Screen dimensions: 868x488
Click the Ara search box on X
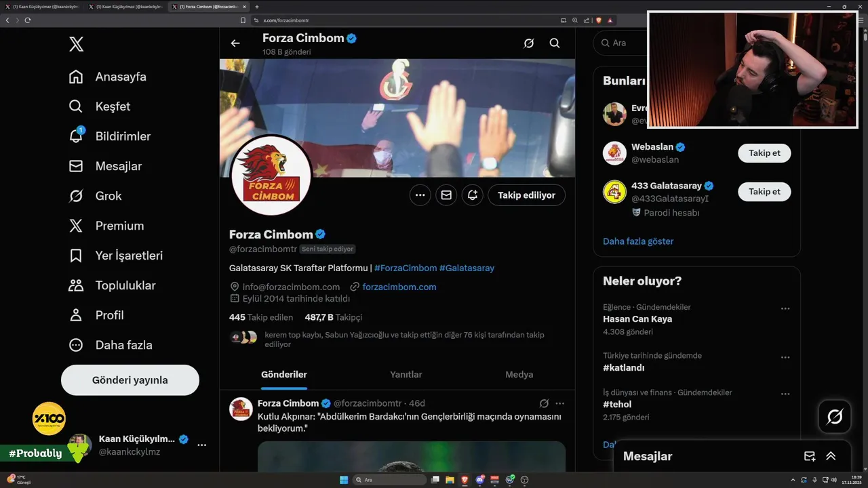pos(618,43)
